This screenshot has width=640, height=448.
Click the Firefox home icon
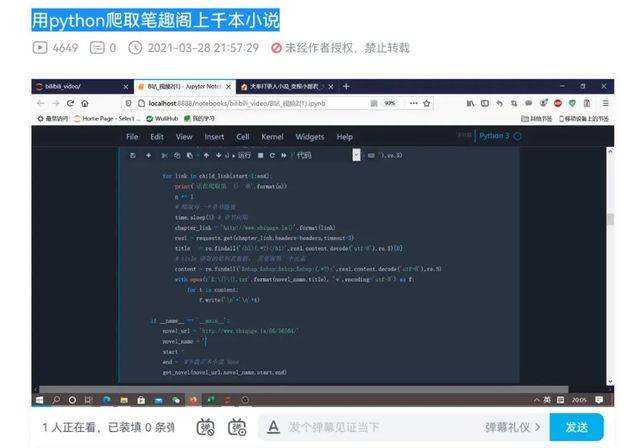click(x=85, y=103)
